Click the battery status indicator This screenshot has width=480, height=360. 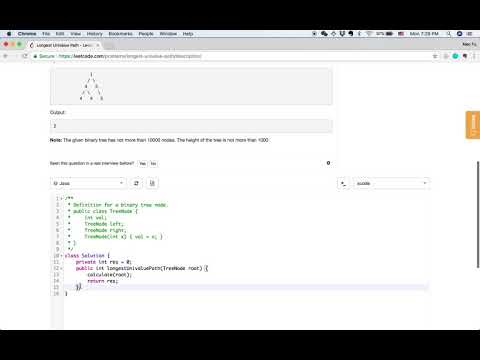(x=384, y=34)
